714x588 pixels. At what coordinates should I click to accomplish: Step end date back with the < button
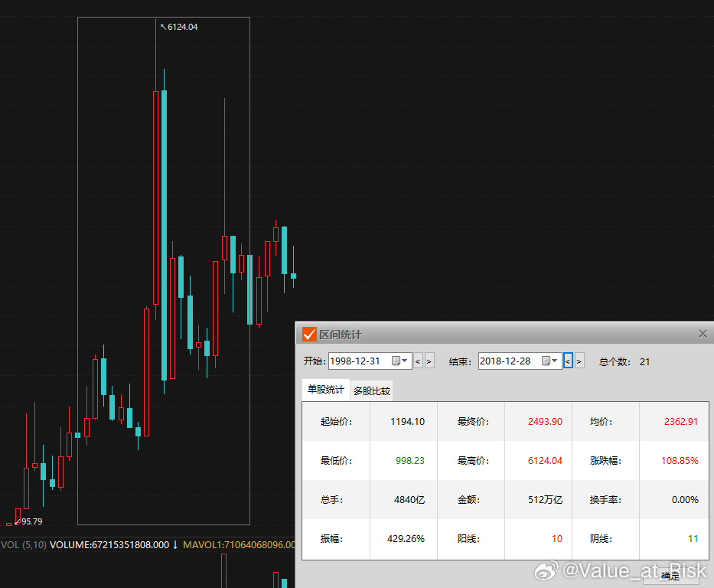[568, 361]
